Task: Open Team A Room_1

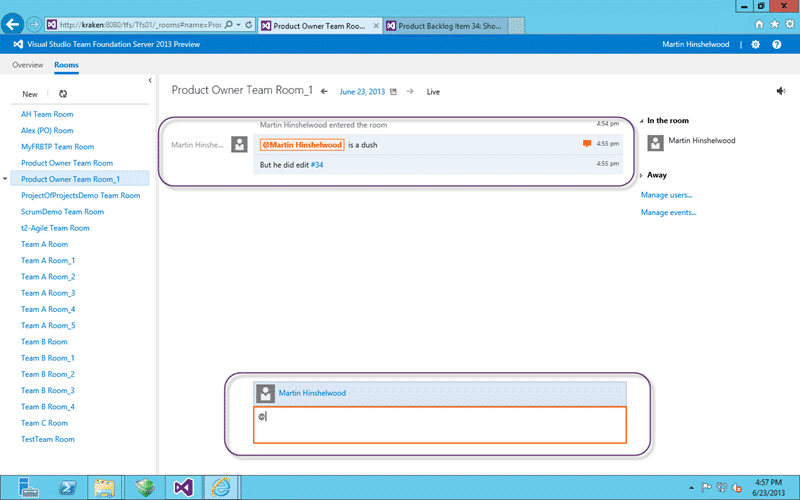Action: pyautogui.click(x=48, y=261)
